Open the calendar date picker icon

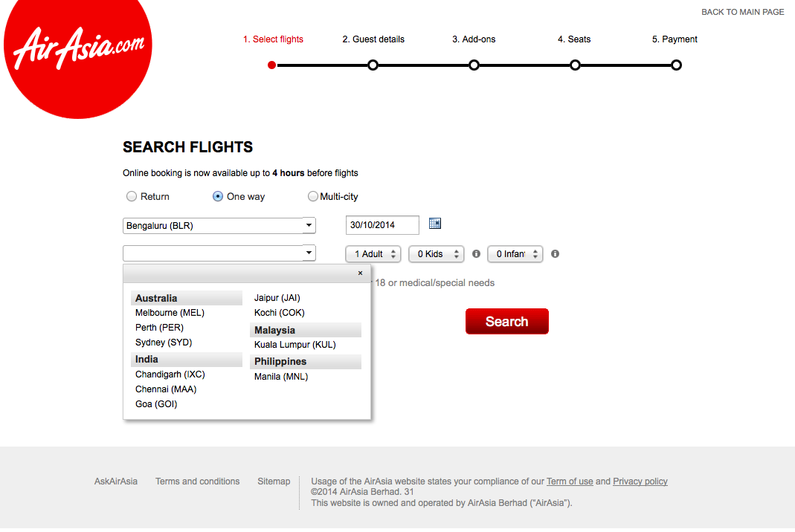coord(435,224)
